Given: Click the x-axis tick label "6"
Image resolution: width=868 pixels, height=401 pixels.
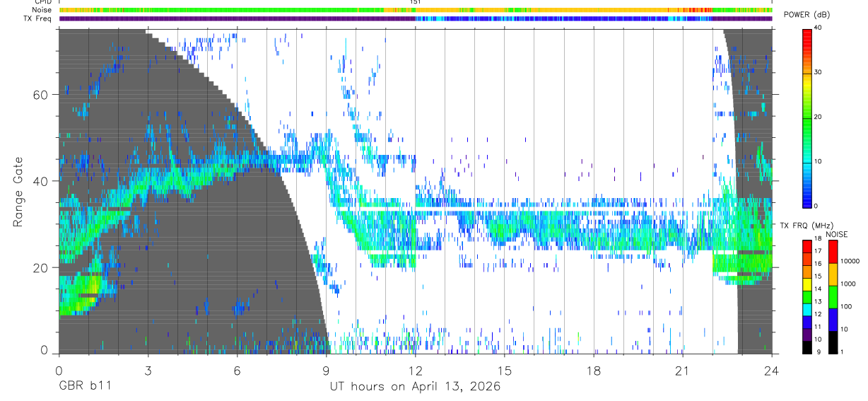Looking at the screenshot, I should point(237,371).
